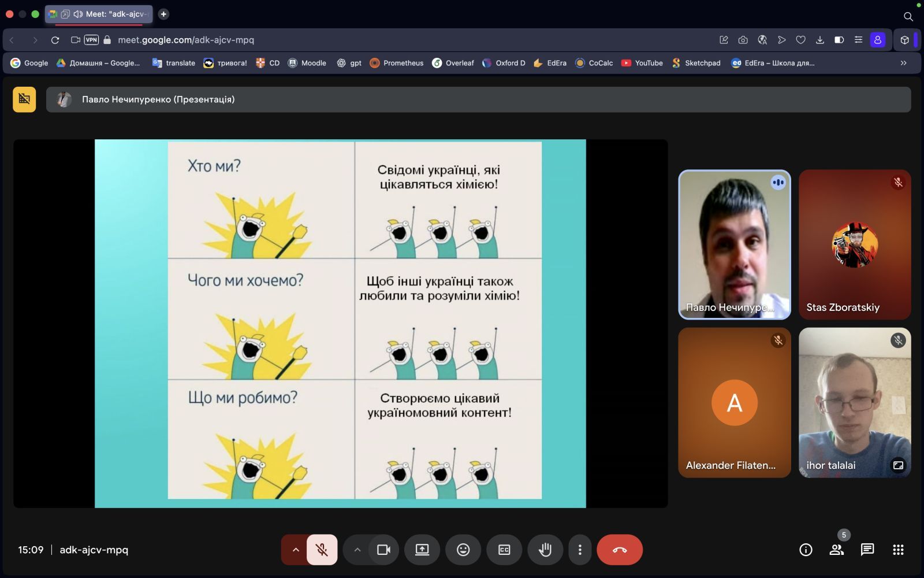Show hidden bookmarks overflow chevron
Image resolution: width=924 pixels, height=578 pixels.
coord(903,63)
